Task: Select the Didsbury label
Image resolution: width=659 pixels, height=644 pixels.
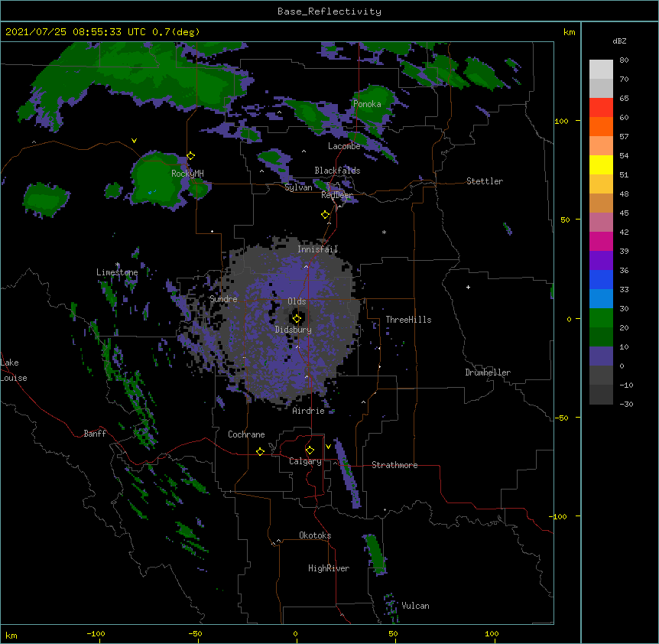Action: click(x=294, y=330)
